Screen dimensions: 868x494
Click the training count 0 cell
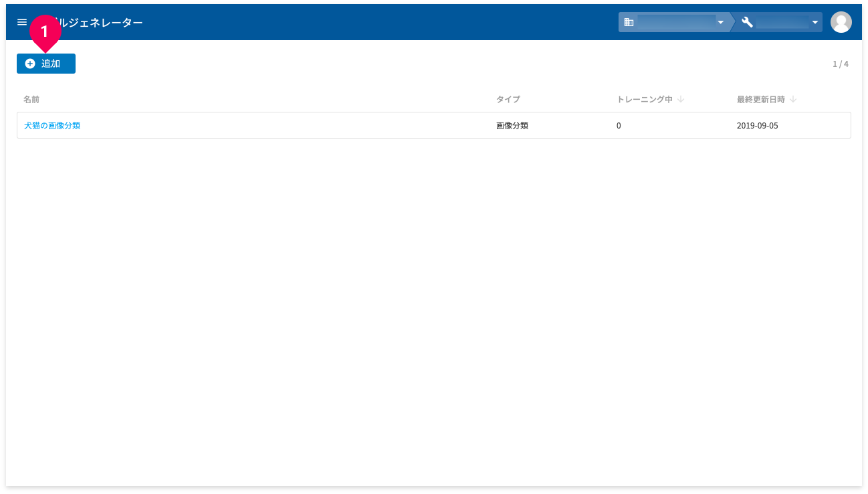[x=619, y=125]
